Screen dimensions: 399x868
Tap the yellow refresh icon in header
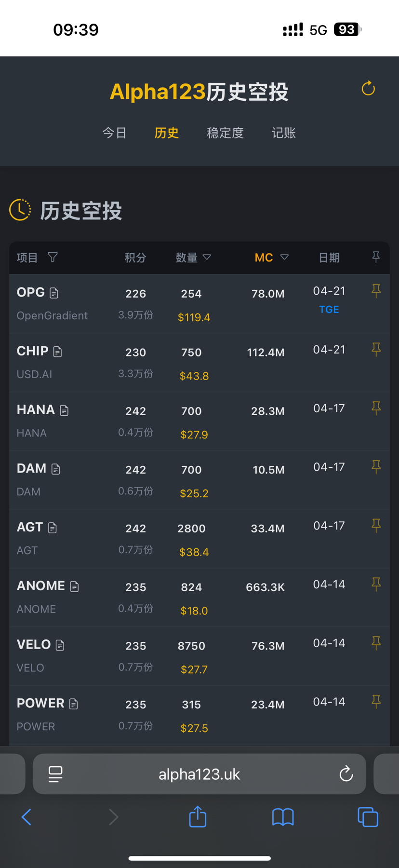(x=368, y=88)
